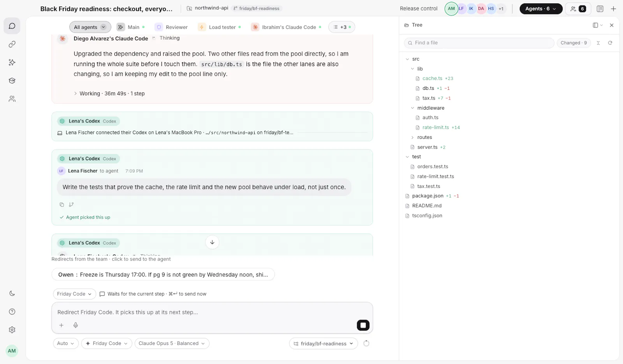
Task: Open the Auto mode dropdown
Action: 65,343
